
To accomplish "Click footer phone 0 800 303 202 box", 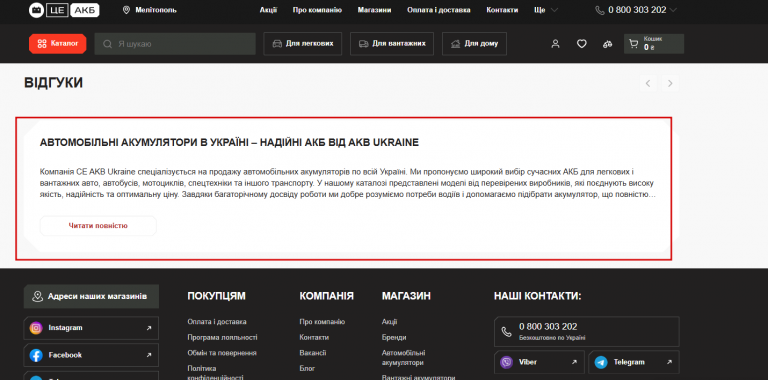I will click(587, 332).
